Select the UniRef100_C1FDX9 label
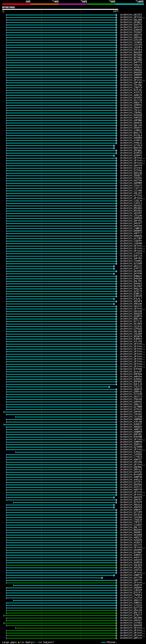The height and width of the screenshot is (644, 146). coord(131,254)
